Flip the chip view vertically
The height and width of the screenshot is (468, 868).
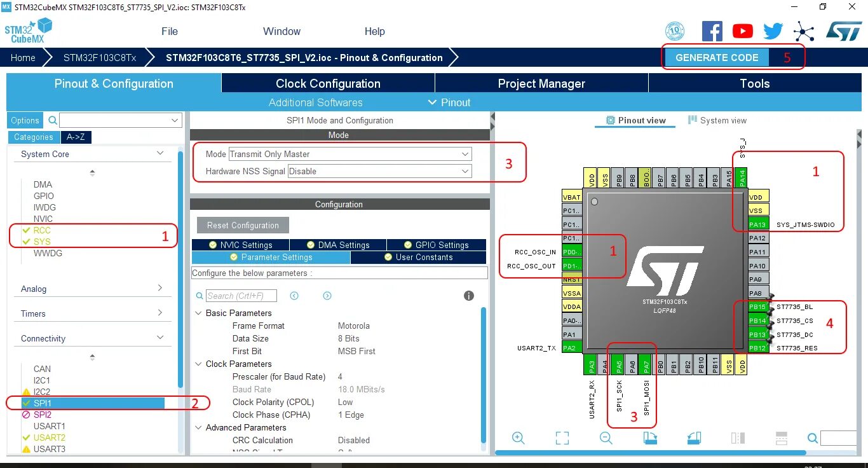pos(782,437)
